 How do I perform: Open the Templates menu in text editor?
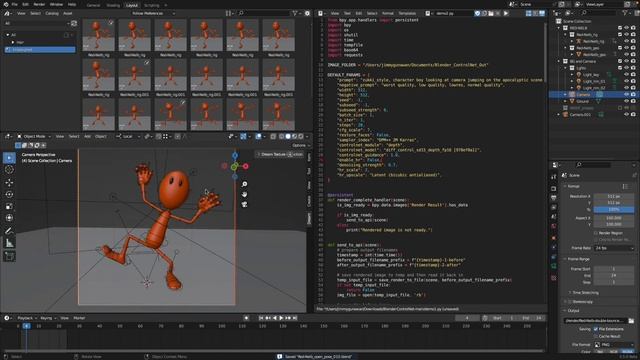pyautogui.click(x=407, y=13)
